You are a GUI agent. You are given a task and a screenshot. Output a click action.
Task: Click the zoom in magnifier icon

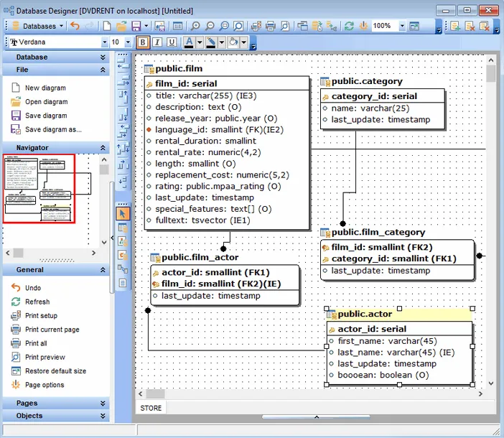point(195,26)
